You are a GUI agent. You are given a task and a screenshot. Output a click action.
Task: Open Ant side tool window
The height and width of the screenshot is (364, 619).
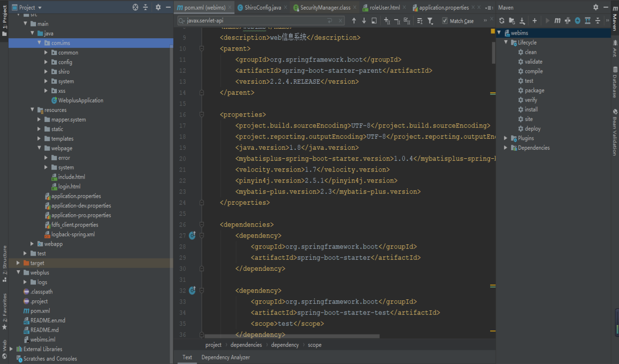(614, 48)
